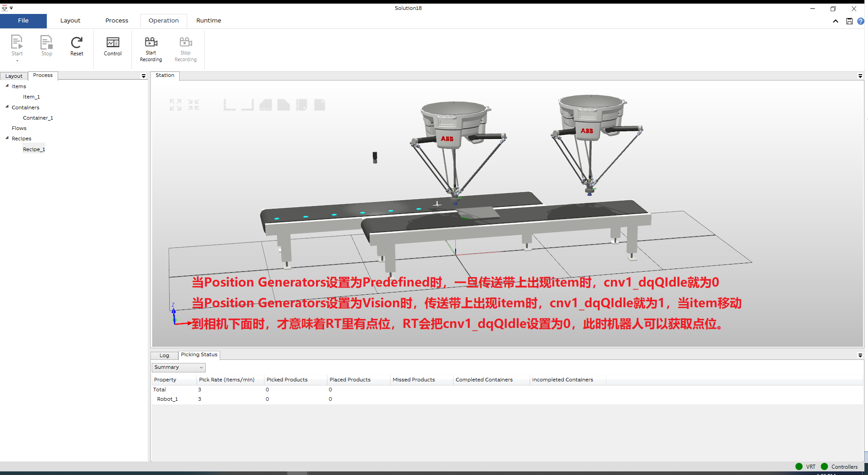This screenshot has width=868, height=475.
Task: Open the Control panel icon
Action: click(x=113, y=42)
